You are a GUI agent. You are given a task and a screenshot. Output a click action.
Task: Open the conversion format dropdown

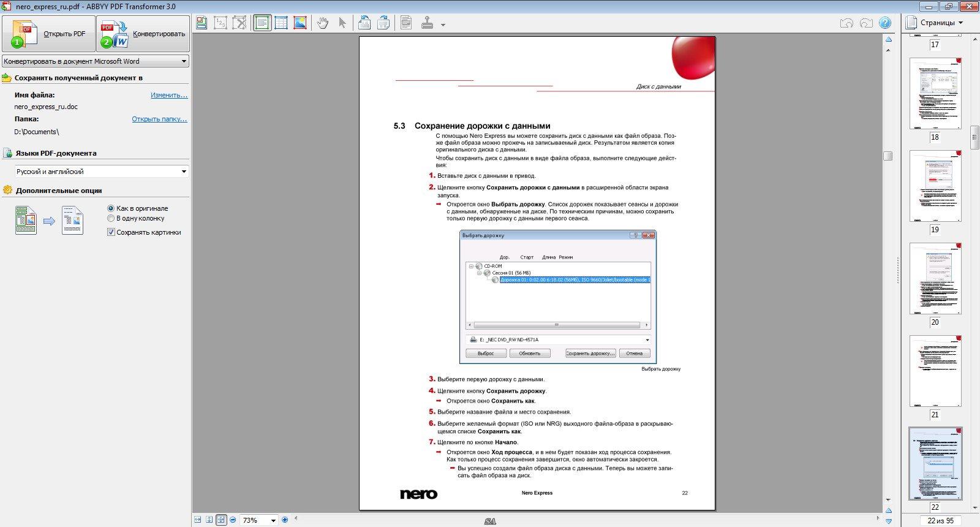96,61
